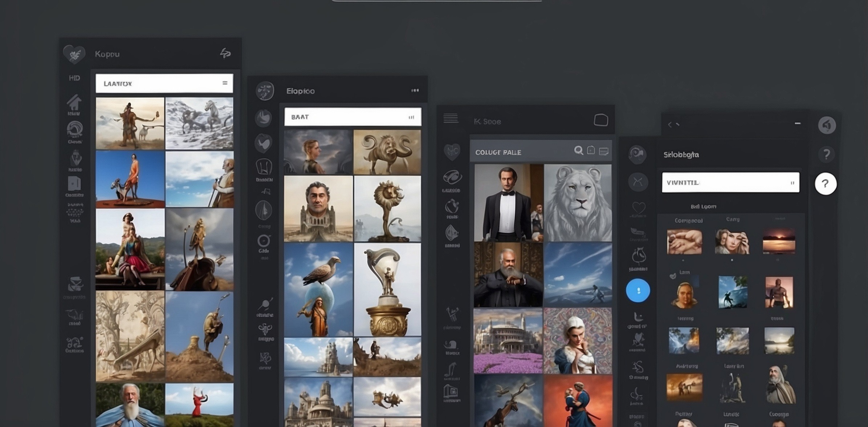Click the Koppu panel title
This screenshot has width=868, height=427.
107,54
